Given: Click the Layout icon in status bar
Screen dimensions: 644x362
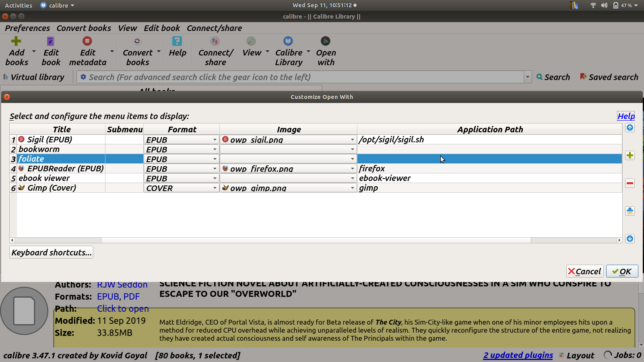Looking at the screenshot, I should tap(561, 355).
